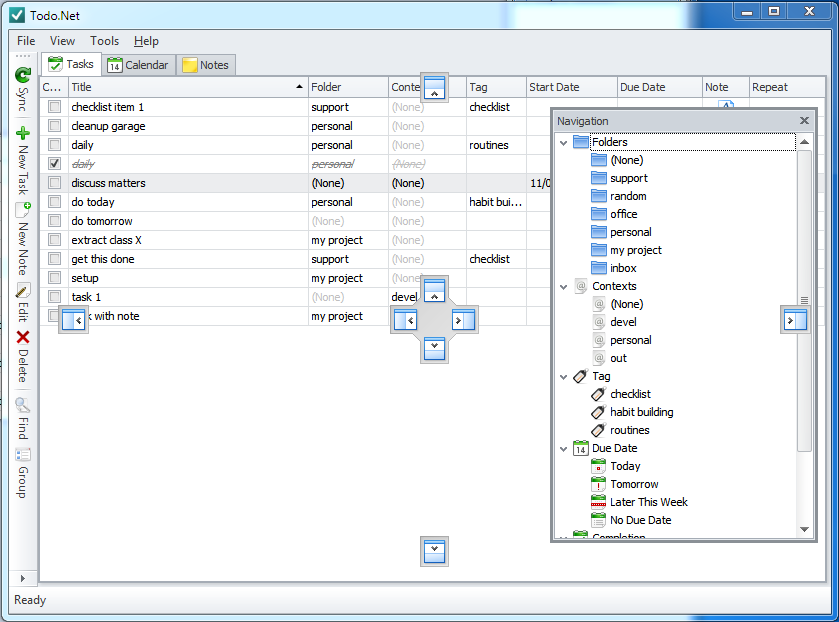Close the Navigation panel
The width and height of the screenshot is (839, 622).
coord(804,120)
